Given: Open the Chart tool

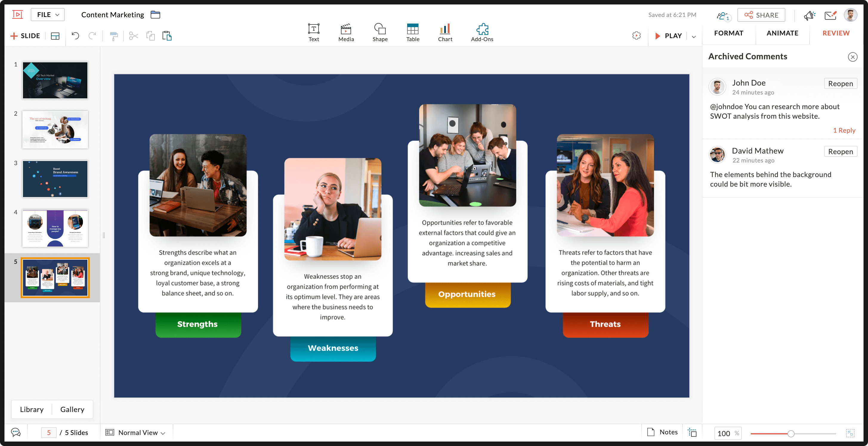Looking at the screenshot, I should pyautogui.click(x=445, y=32).
